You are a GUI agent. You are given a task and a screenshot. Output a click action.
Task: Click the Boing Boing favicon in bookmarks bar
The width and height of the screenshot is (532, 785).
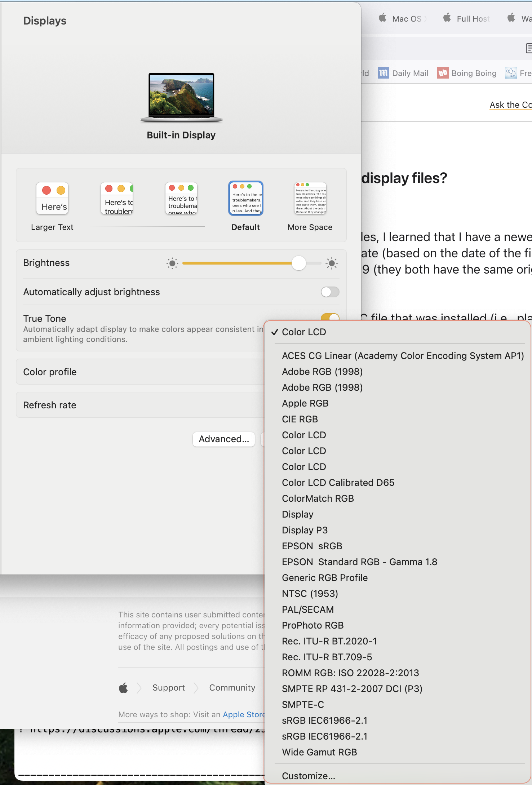(x=443, y=73)
